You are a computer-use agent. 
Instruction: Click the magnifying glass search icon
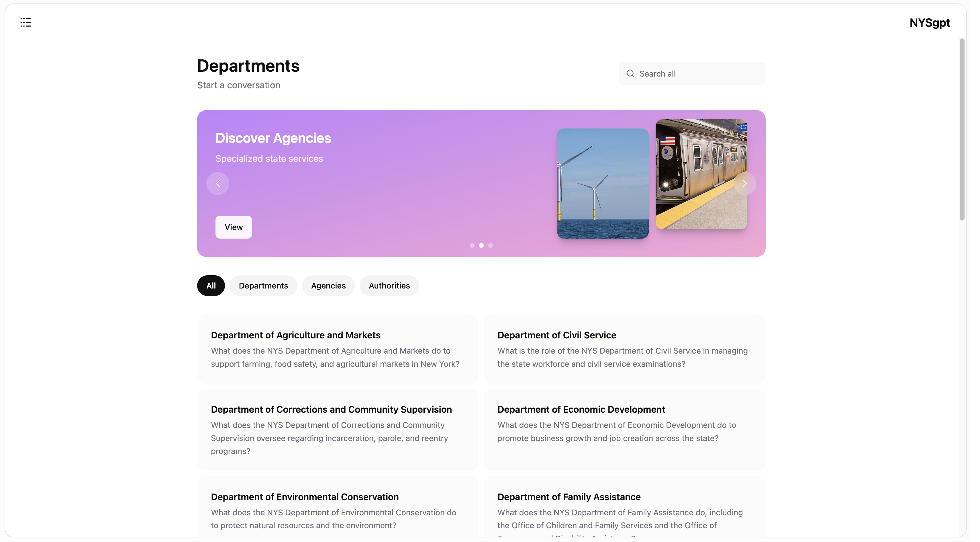pyautogui.click(x=630, y=73)
